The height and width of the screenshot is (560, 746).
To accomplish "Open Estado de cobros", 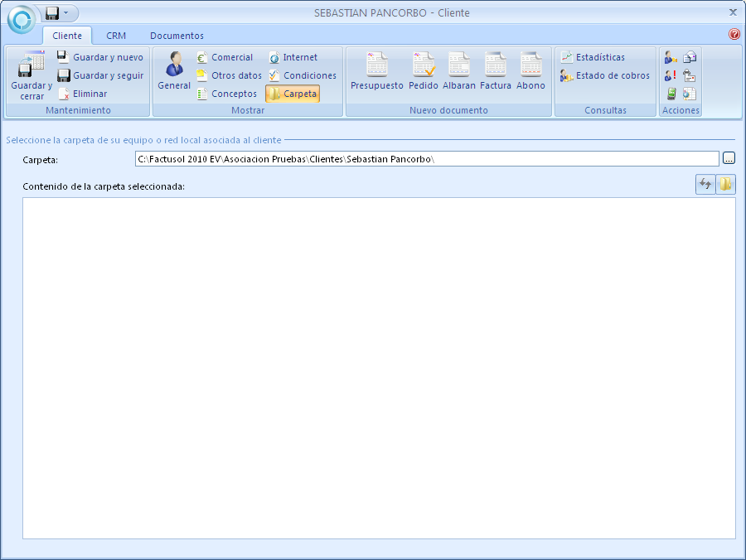I will (604, 75).
